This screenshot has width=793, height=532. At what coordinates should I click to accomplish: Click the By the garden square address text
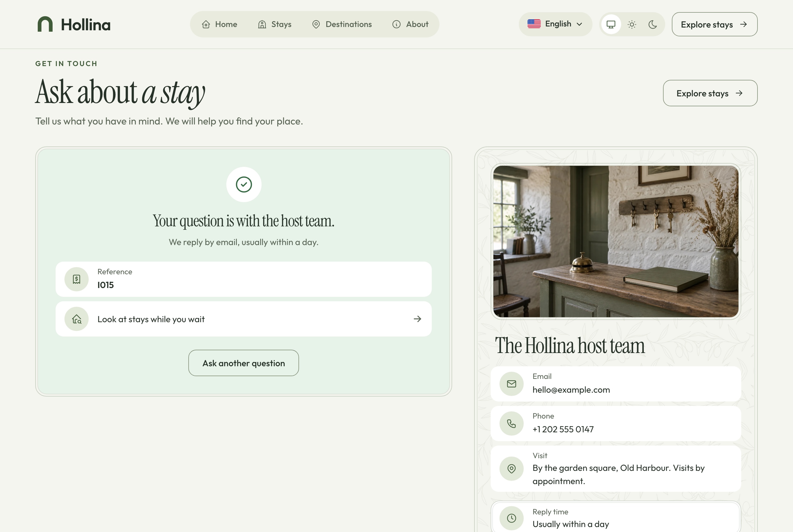pyautogui.click(x=618, y=475)
